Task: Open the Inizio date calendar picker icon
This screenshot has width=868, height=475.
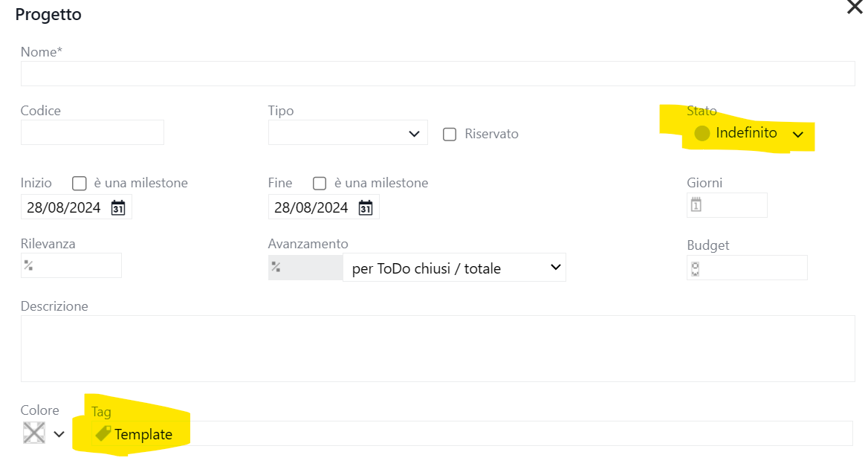Action: (x=118, y=208)
